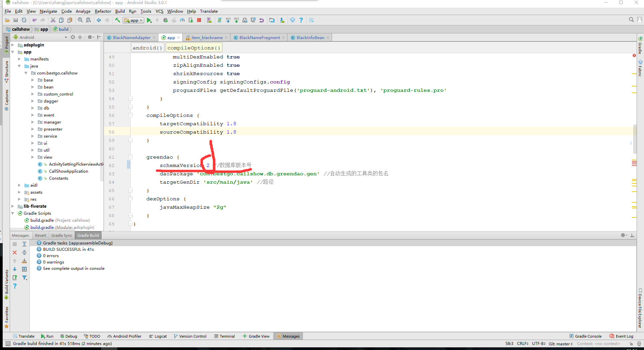Open the Analyze menu

[83, 11]
